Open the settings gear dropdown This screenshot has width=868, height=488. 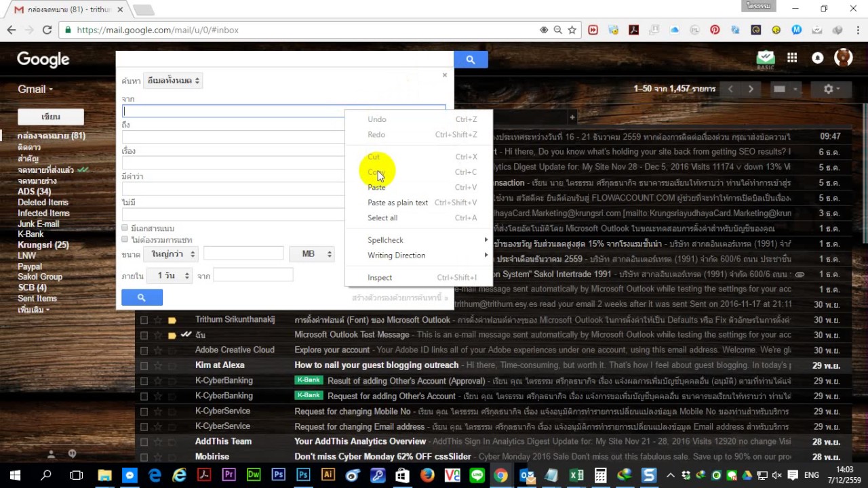point(831,89)
